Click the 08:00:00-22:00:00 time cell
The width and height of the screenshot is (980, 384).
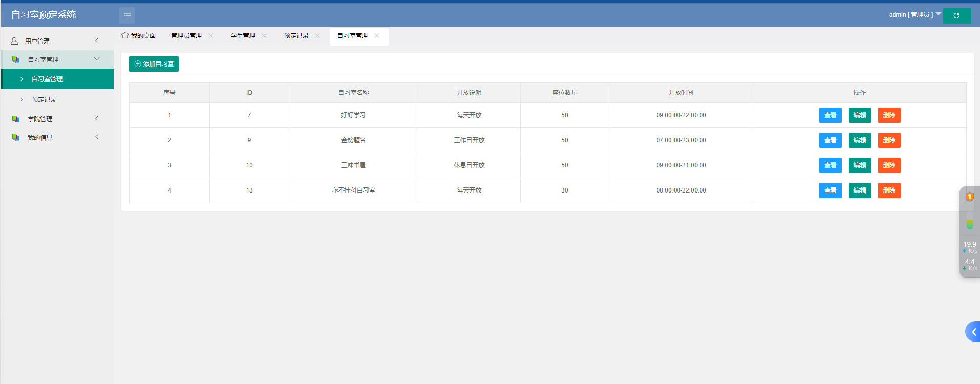pos(681,190)
